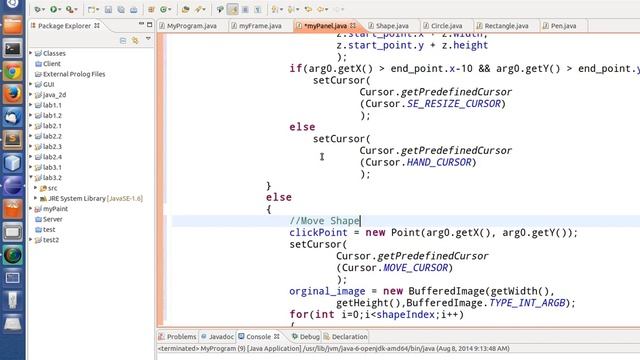This screenshot has height=360, width=640.
Task: Expand the src folder under lab3.2
Action: [36, 188]
